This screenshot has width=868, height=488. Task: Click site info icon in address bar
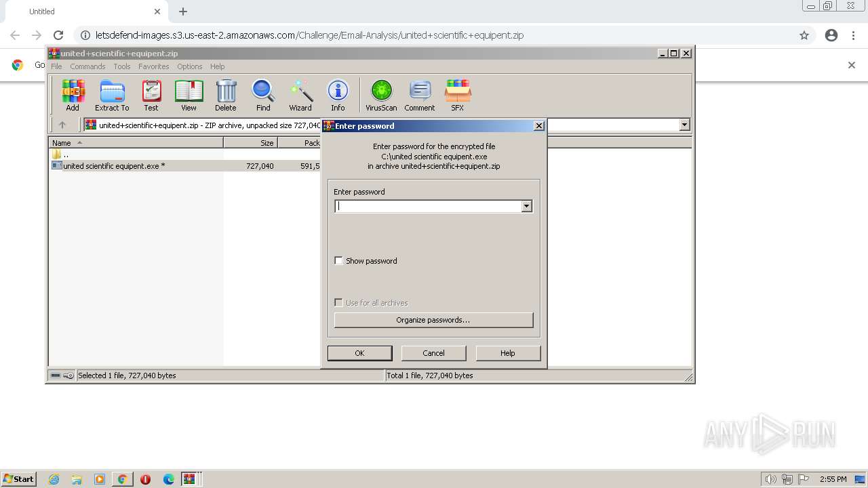tap(85, 35)
